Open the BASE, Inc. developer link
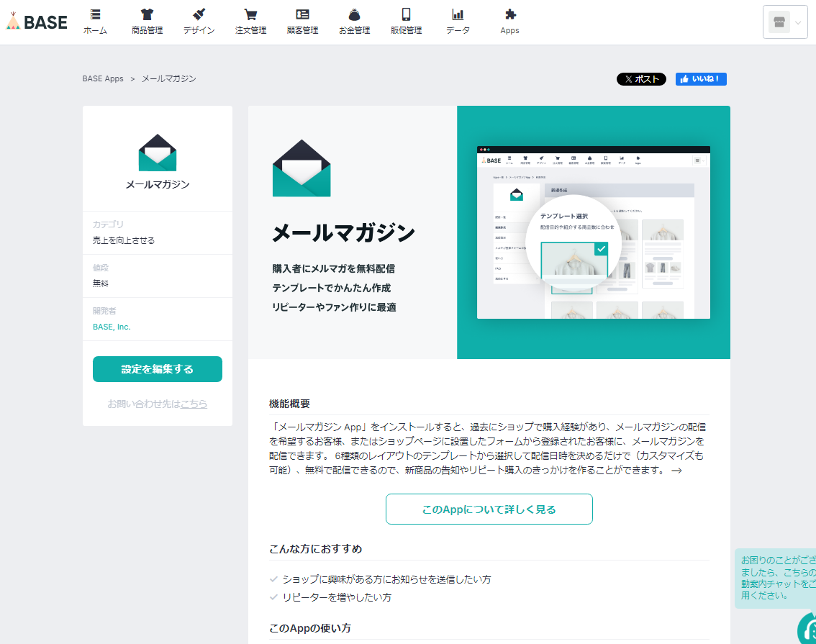 coord(112,327)
